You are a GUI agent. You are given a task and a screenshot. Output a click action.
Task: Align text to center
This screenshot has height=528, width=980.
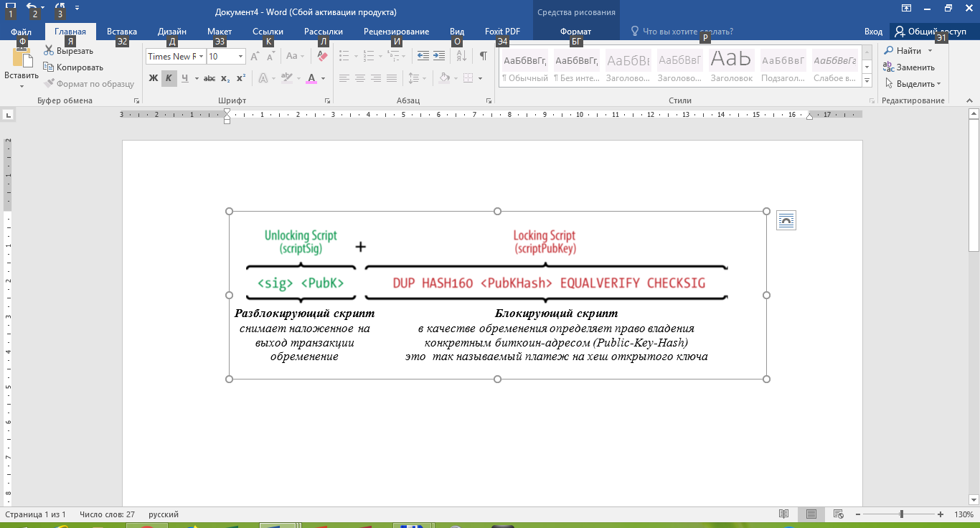click(x=360, y=78)
